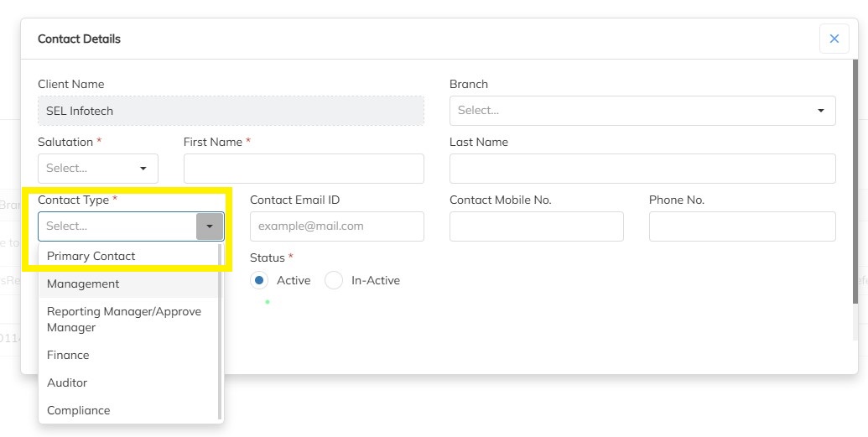This screenshot has width=868, height=437.
Task: Click the dialog's vertical scrollbar
Action: [x=855, y=180]
